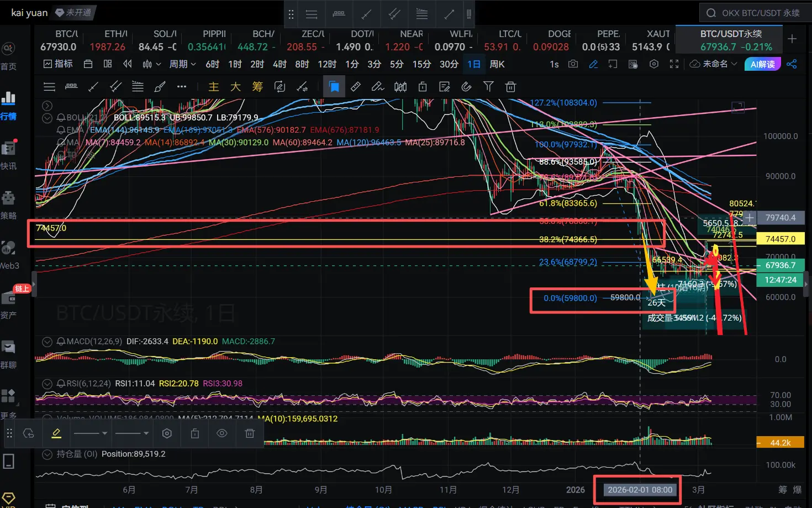Take a chart screenshot with camera icon
This screenshot has width=812, height=508.
click(x=573, y=64)
